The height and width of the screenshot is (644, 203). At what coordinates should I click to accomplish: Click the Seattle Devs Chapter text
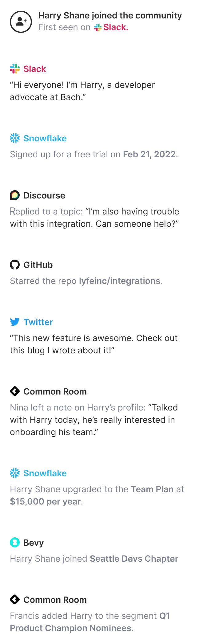(x=134, y=559)
